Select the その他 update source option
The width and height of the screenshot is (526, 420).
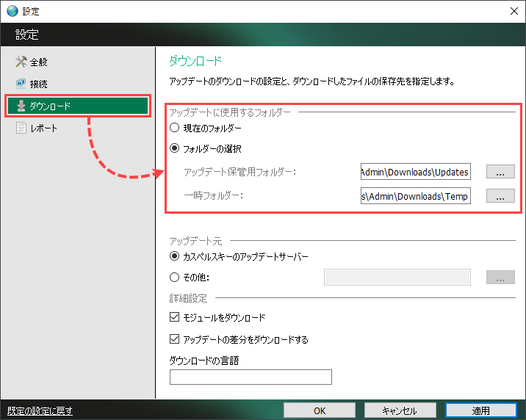coord(175,277)
